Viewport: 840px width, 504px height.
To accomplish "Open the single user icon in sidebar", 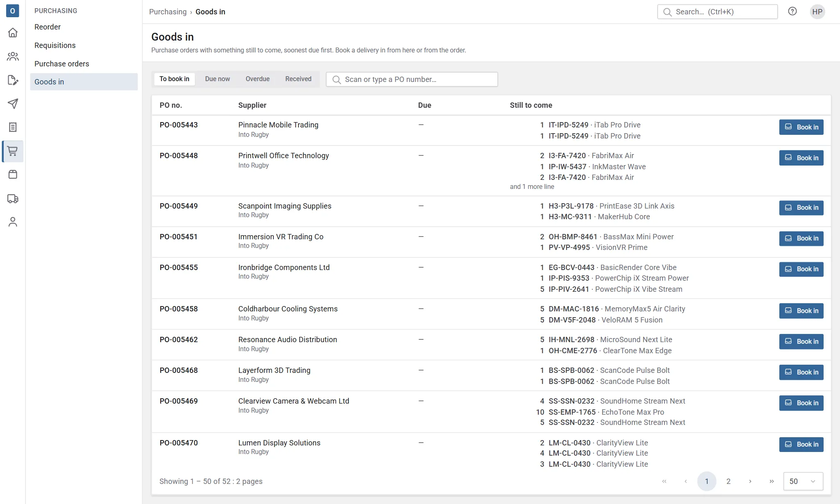I will tap(13, 222).
